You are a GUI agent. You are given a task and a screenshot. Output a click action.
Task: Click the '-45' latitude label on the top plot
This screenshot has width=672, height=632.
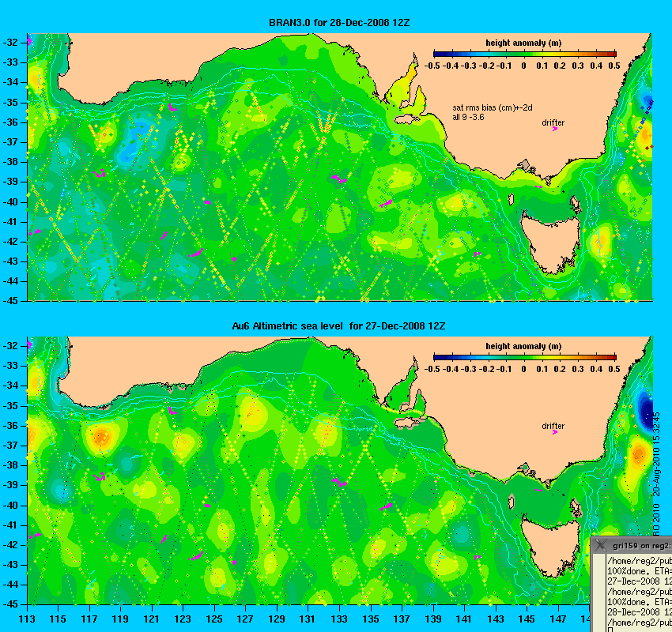[x=10, y=301]
